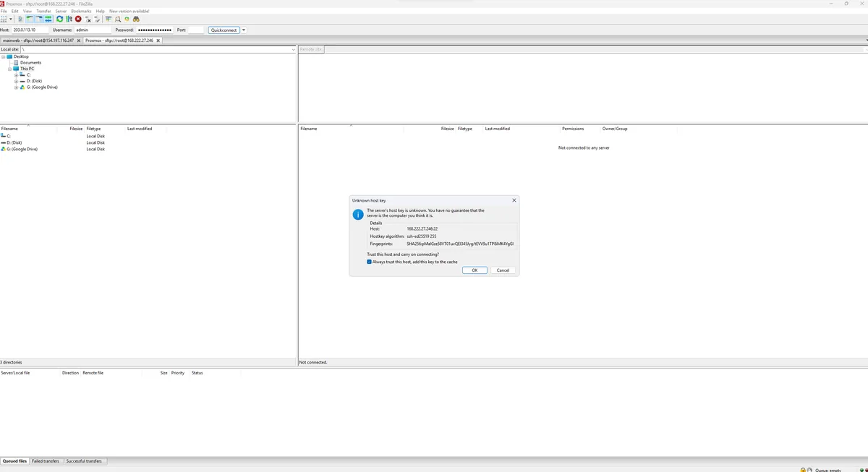Collapse the Desktop tree node
The width and height of the screenshot is (868, 472).
tap(3, 56)
